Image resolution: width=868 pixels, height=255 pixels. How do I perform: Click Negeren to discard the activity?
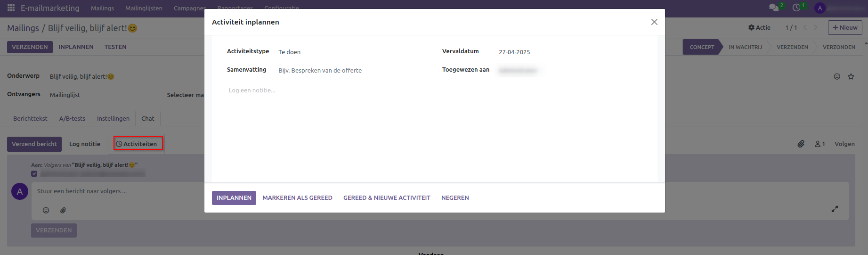coord(455,198)
